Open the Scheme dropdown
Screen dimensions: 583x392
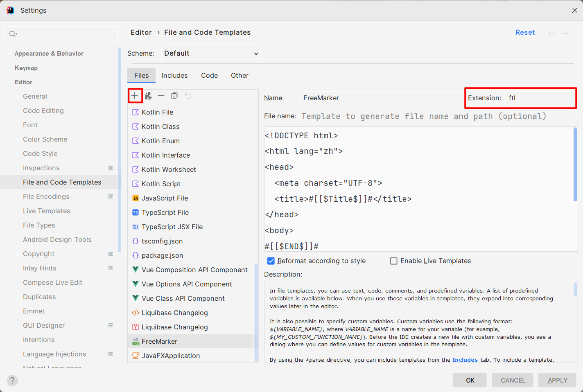(211, 53)
